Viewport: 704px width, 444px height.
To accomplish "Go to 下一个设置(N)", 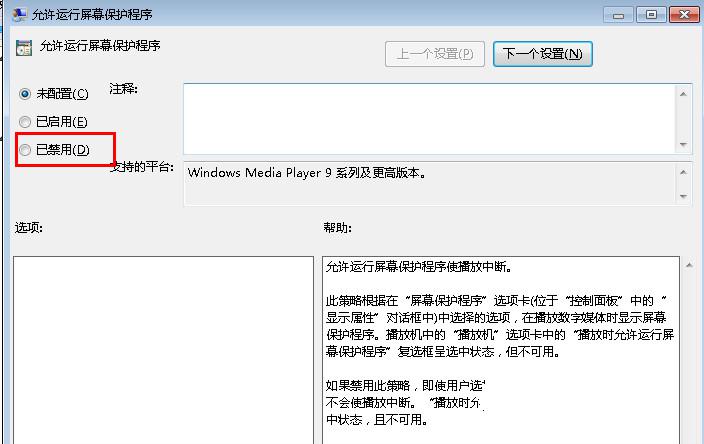I will pyautogui.click(x=543, y=53).
